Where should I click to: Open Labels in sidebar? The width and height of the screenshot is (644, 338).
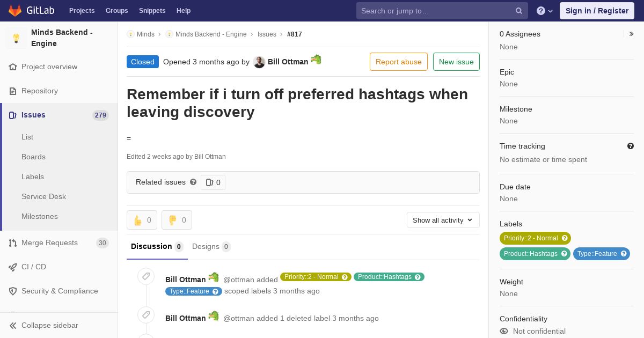point(33,177)
